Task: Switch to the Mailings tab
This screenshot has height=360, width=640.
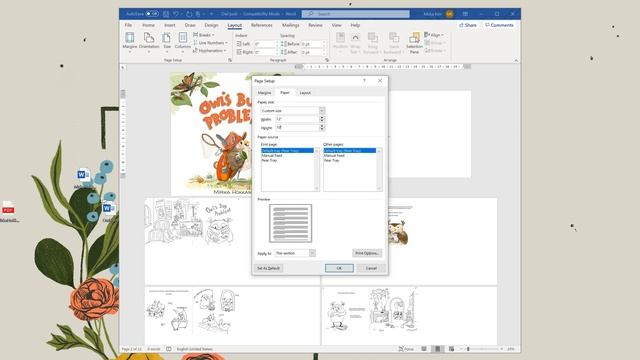Action: [290, 25]
